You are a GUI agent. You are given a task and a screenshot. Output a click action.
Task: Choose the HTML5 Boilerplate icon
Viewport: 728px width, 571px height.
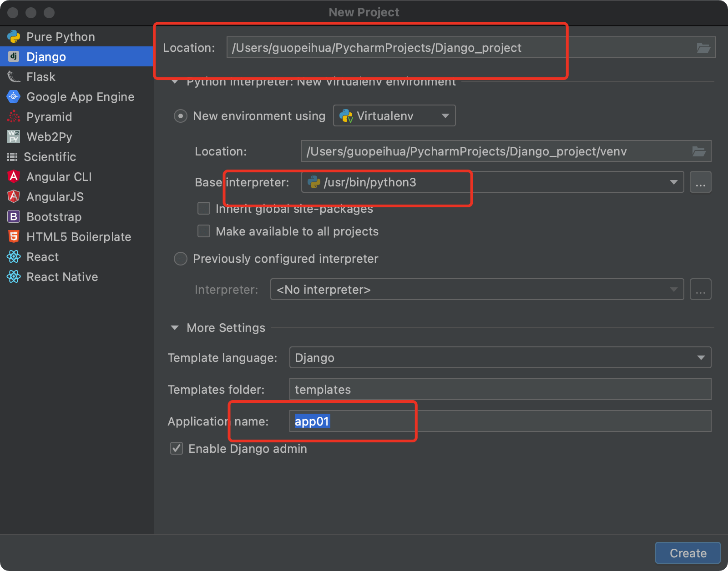[x=14, y=236]
